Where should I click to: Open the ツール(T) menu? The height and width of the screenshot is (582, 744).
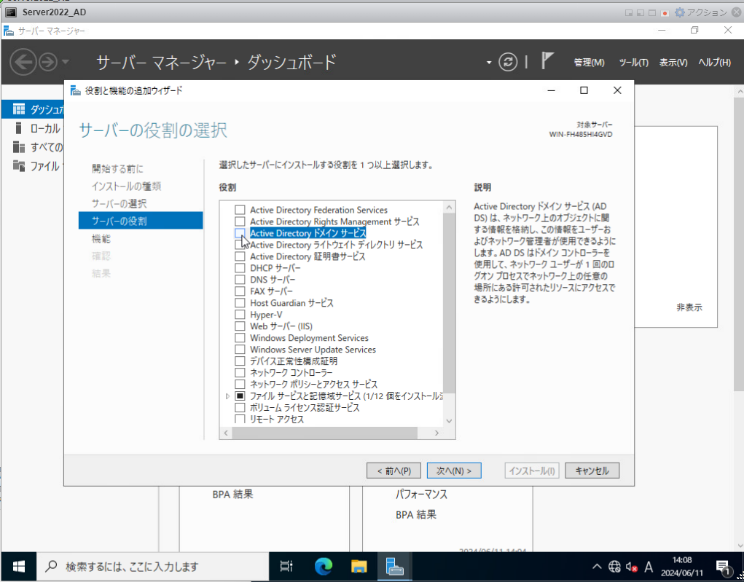633,62
